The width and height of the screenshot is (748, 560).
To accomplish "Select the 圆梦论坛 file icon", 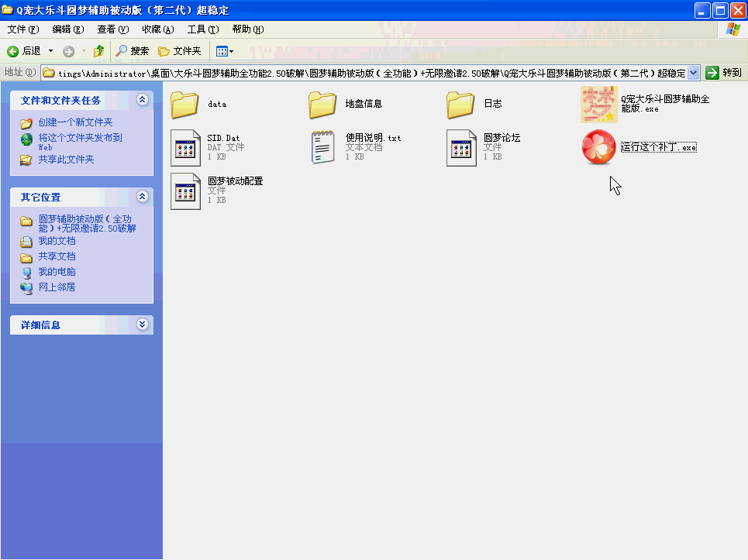I will pos(461,148).
